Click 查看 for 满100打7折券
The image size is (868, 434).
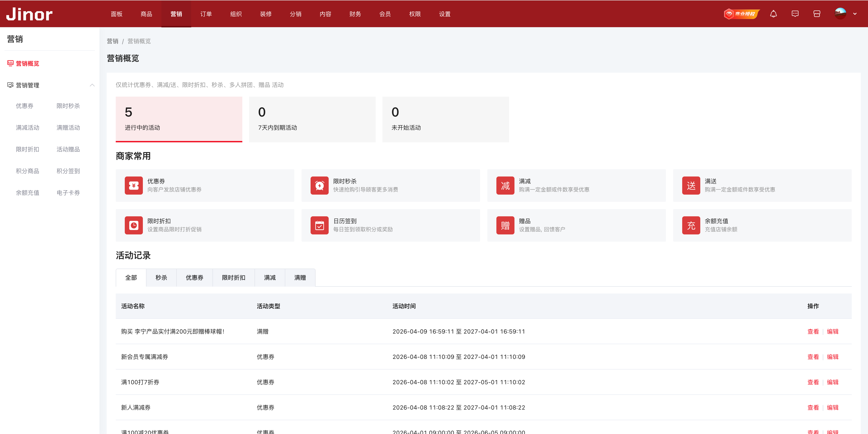tap(813, 382)
